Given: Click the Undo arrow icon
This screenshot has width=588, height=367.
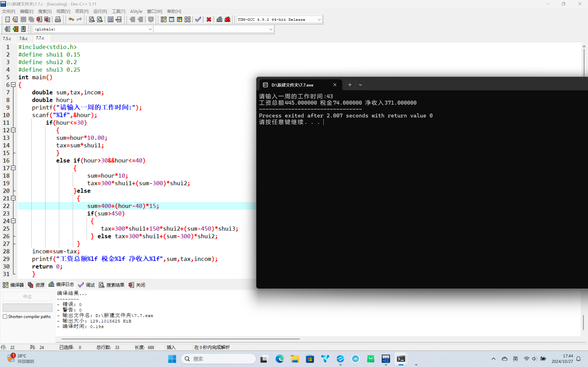Looking at the screenshot, I should (x=71, y=19).
